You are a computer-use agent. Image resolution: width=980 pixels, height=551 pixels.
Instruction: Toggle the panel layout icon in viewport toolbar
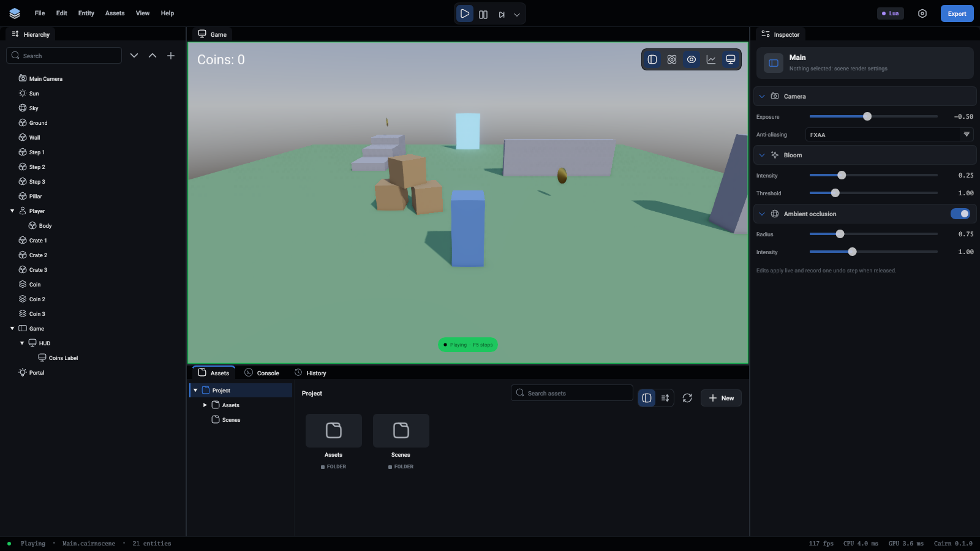click(x=652, y=59)
